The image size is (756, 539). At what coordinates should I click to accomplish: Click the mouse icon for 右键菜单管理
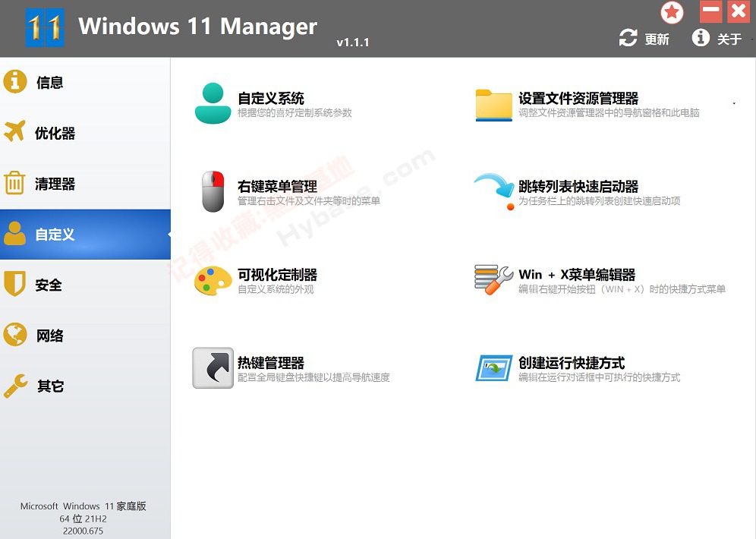pos(213,191)
